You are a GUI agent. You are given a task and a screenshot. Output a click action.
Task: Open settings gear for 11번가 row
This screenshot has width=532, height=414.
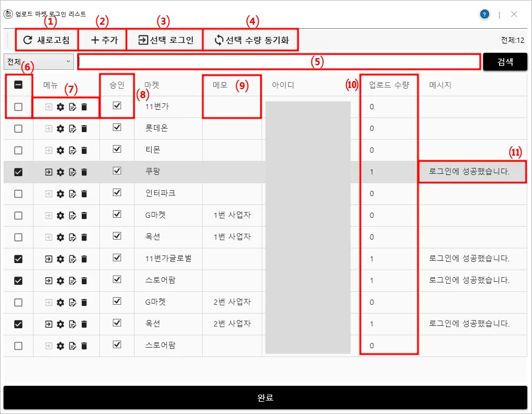[x=61, y=107]
